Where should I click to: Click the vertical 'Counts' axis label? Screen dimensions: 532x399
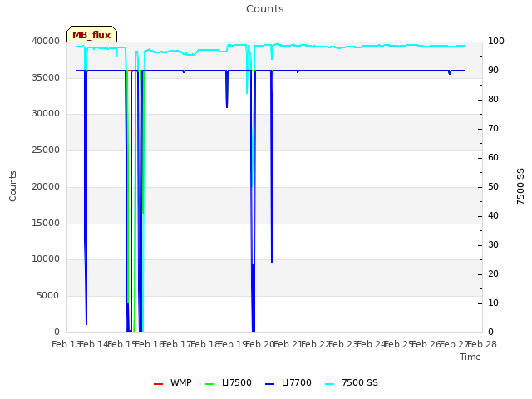pos(12,186)
